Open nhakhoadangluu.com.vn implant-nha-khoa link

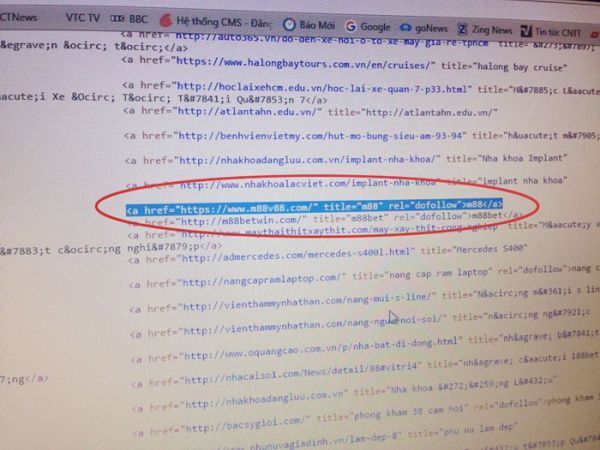pos(307,160)
